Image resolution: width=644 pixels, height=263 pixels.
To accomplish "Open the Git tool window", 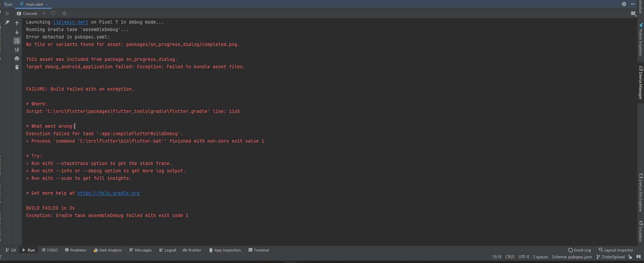I will [x=11, y=250].
